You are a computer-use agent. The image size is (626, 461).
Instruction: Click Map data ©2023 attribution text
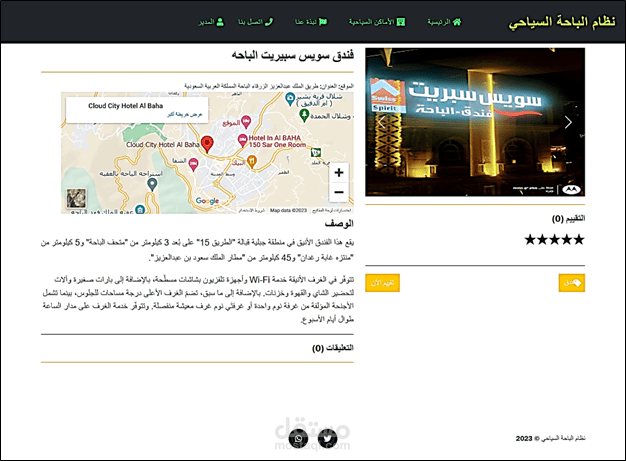288,210
